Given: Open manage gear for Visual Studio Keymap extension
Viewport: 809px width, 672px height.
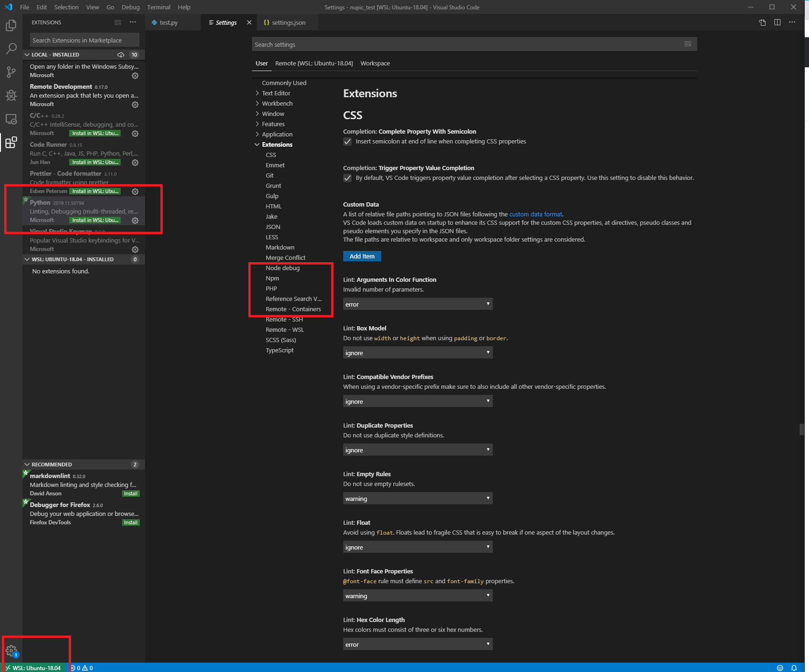Looking at the screenshot, I should (135, 250).
